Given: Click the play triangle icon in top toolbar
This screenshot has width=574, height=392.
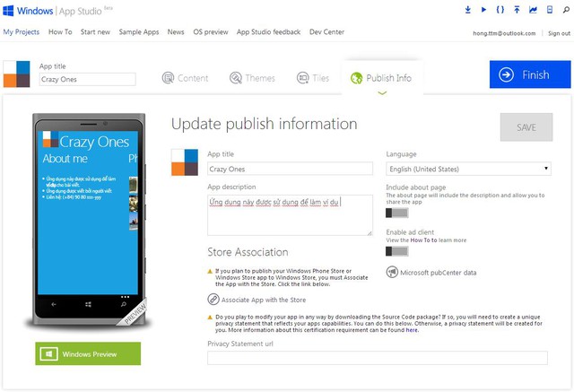Looking at the screenshot, I should (x=483, y=10).
